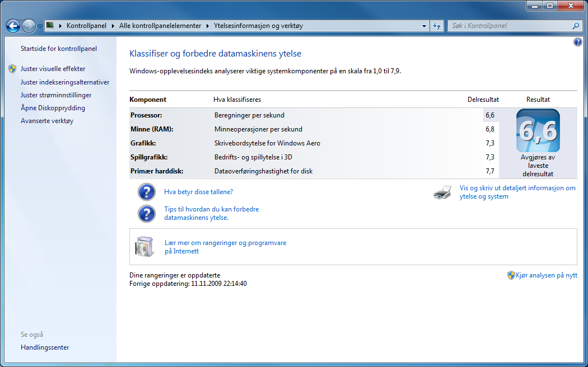588x367 pixels.
Task: Click shield icon beside Juster visuelle effekter
Action: pyautogui.click(x=12, y=69)
